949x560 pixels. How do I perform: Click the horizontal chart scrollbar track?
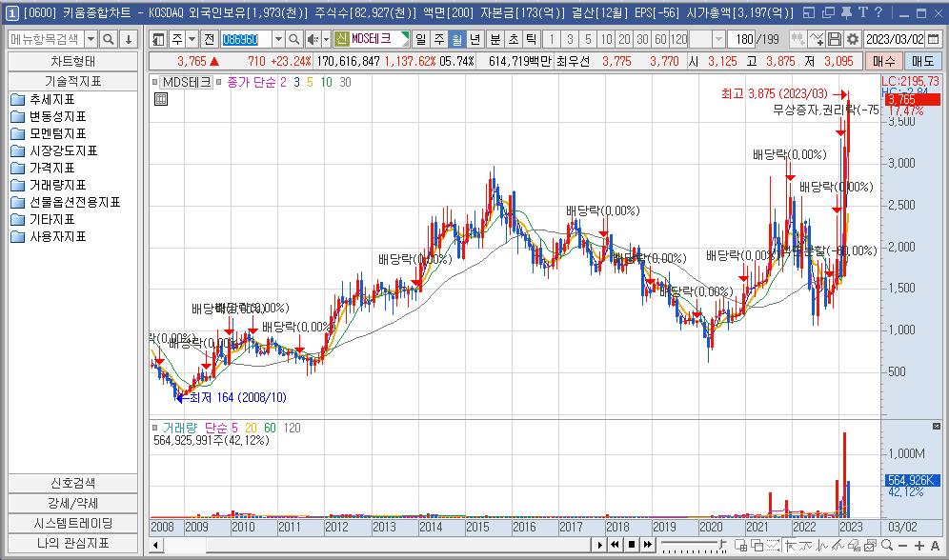point(375,545)
